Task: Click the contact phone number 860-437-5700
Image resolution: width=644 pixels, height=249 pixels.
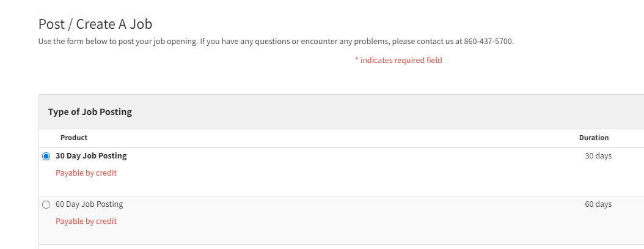Action: pyautogui.click(x=488, y=42)
